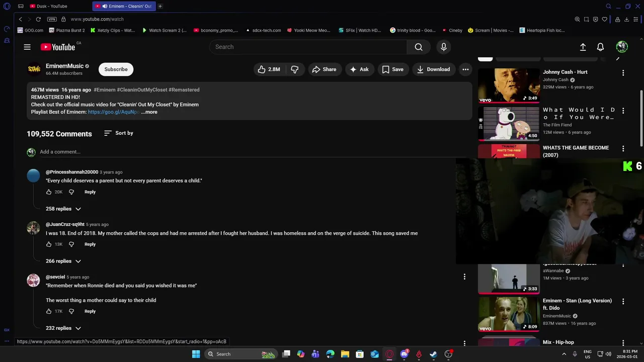Open the Create upload icon

pos(583,47)
